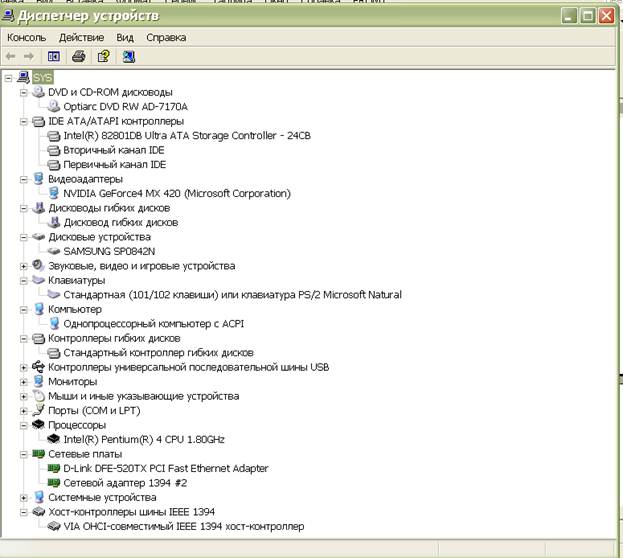Click the Print toolbar icon
623x558 pixels.
[x=79, y=56]
